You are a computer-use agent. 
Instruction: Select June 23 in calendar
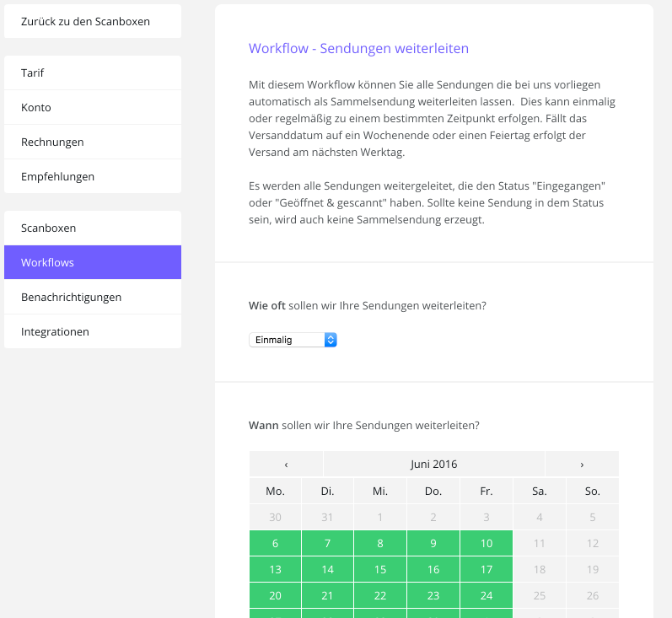click(x=433, y=596)
